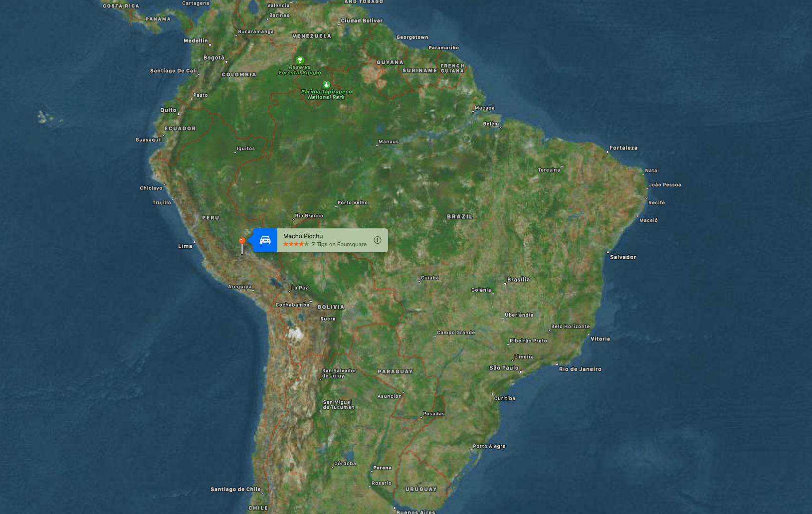Click the Goiânia city label
Image resolution: width=812 pixels, height=514 pixels.
(x=481, y=290)
